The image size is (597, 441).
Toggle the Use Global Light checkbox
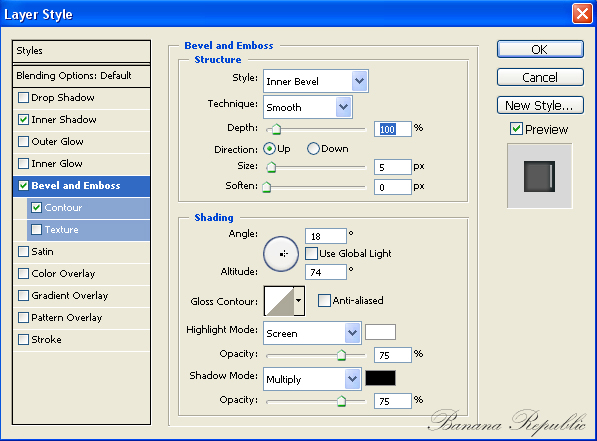point(311,254)
